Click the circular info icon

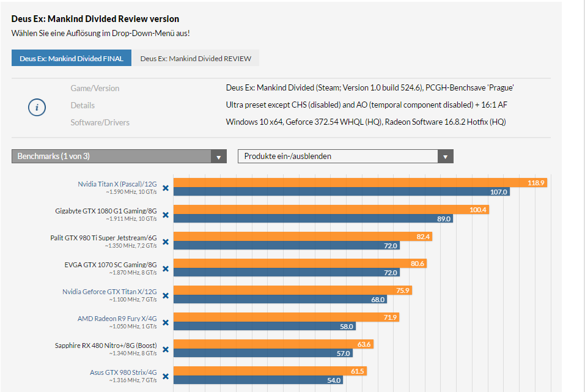pos(37,108)
